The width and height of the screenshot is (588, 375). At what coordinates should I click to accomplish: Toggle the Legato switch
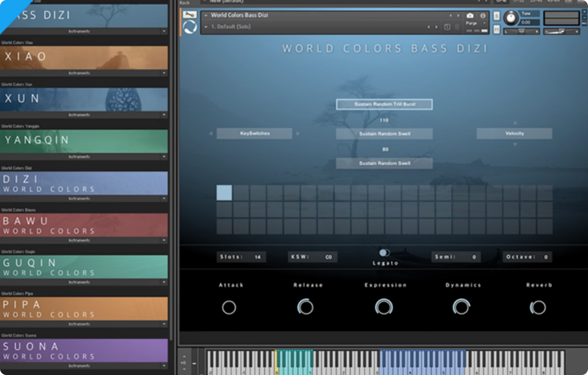(x=384, y=253)
